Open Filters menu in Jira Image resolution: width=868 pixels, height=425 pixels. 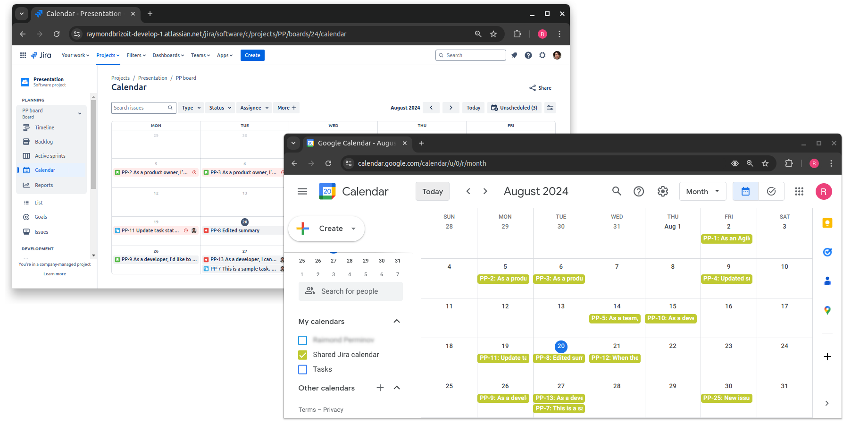(136, 55)
